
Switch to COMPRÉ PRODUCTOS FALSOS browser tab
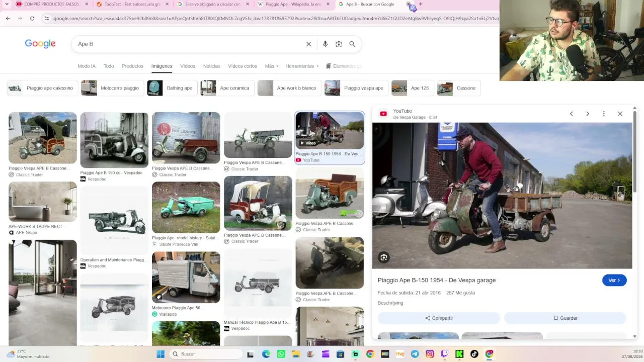51,4
